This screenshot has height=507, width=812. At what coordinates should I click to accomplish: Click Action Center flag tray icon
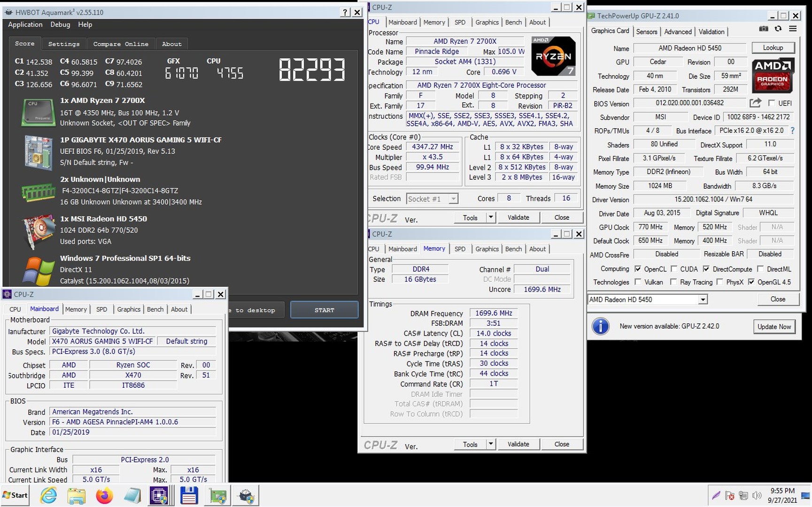729,495
